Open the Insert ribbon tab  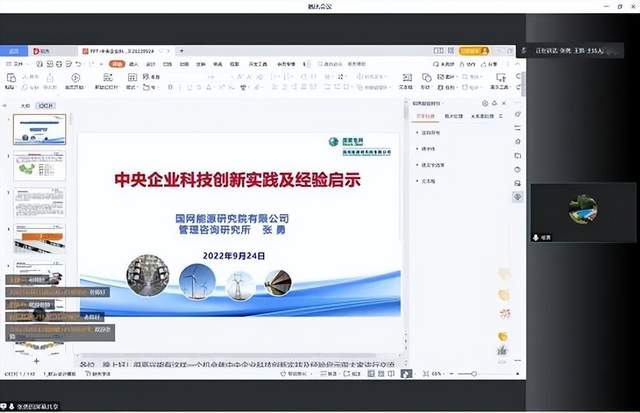click(133, 64)
